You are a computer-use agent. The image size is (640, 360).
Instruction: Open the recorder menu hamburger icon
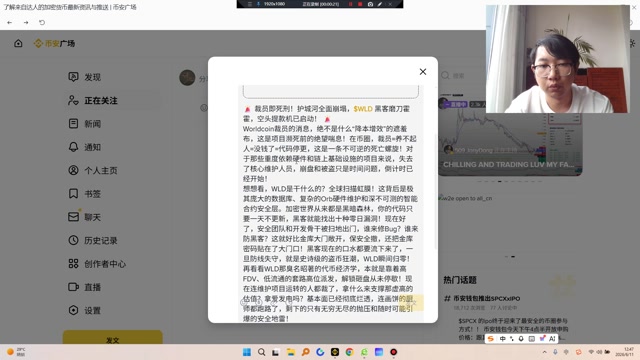tap(250, 4)
